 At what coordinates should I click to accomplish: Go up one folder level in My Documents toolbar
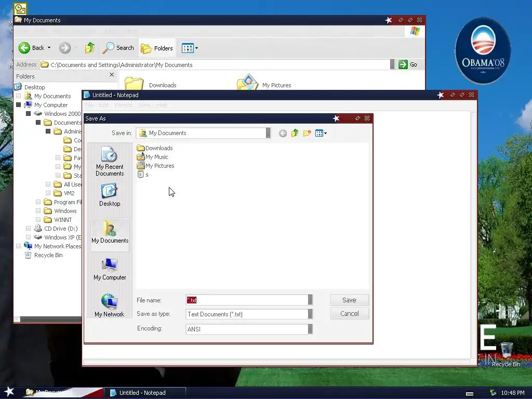(x=90, y=48)
